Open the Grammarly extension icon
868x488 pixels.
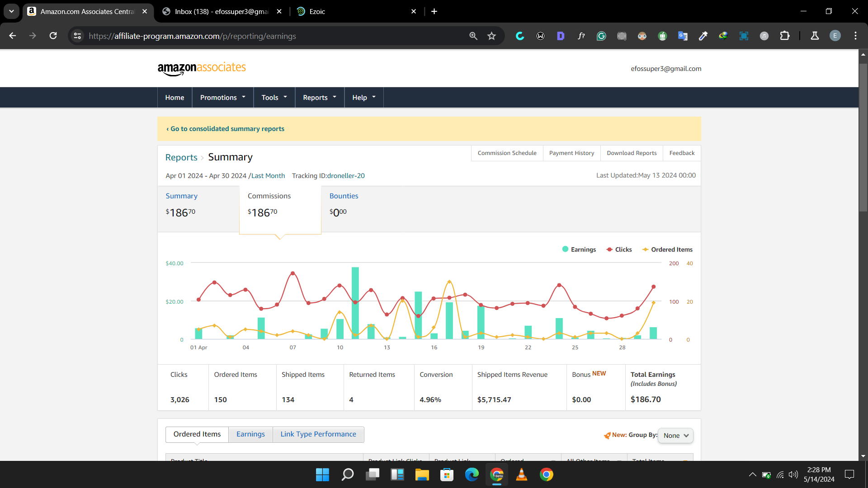pos(601,36)
